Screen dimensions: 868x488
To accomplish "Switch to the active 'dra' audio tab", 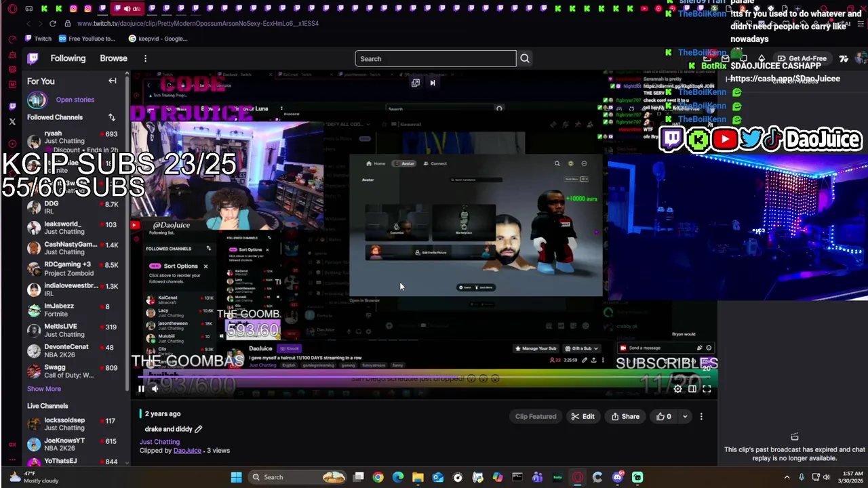I will tap(127, 9).
